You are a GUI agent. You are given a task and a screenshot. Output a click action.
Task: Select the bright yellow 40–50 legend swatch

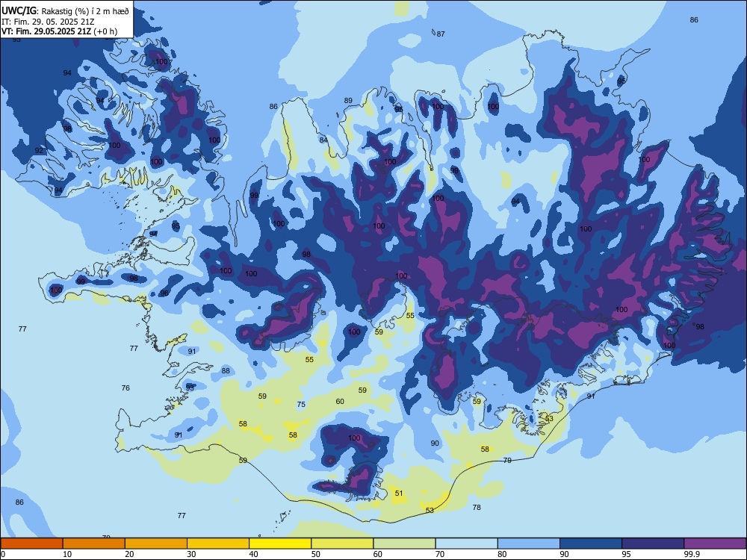coord(280,544)
